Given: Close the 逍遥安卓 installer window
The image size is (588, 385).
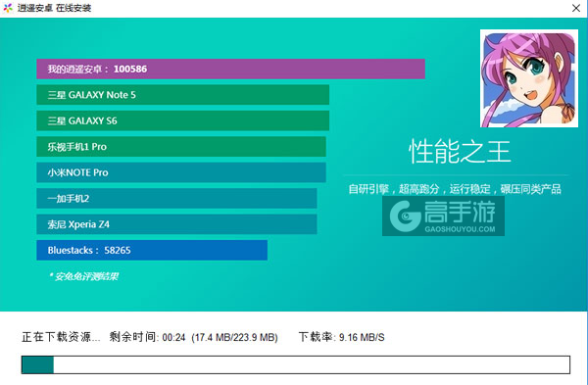Looking at the screenshot, I should 576,8.
